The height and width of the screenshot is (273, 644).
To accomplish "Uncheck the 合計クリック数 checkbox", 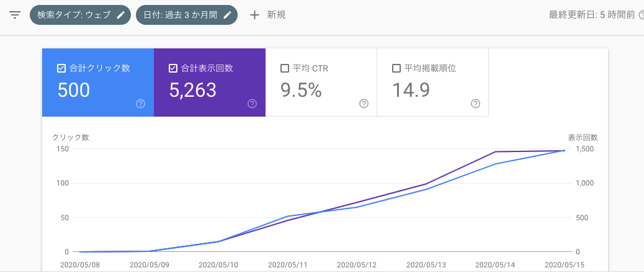I will point(61,68).
